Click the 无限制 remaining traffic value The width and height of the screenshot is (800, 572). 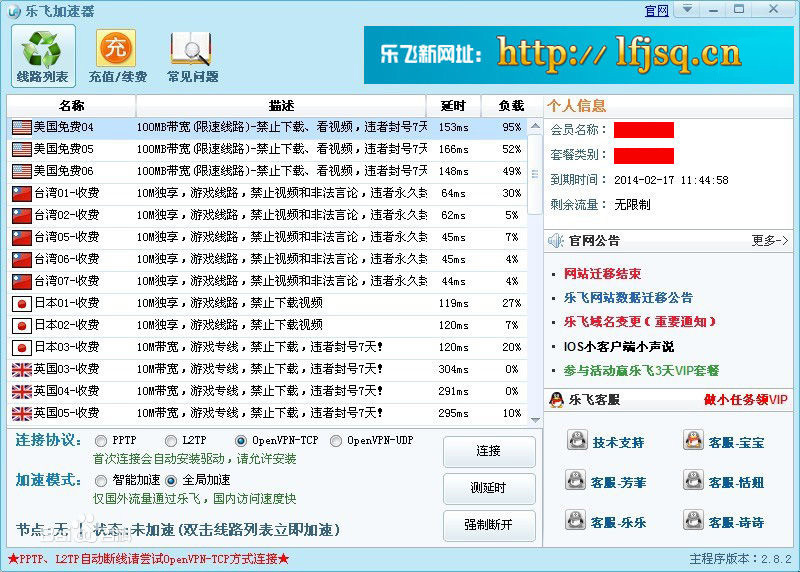pyautogui.click(x=632, y=205)
